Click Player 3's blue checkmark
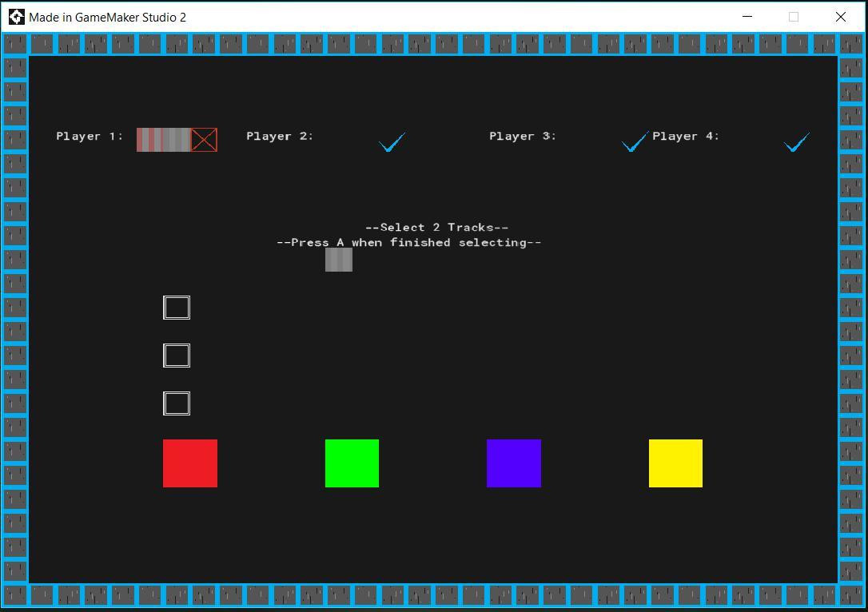The height and width of the screenshot is (612, 868). click(x=635, y=141)
